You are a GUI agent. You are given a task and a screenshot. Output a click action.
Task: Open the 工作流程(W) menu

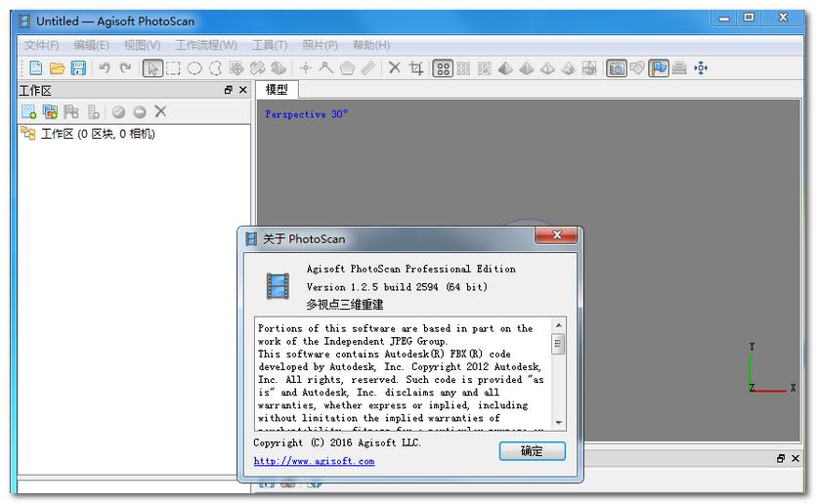point(206,45)
